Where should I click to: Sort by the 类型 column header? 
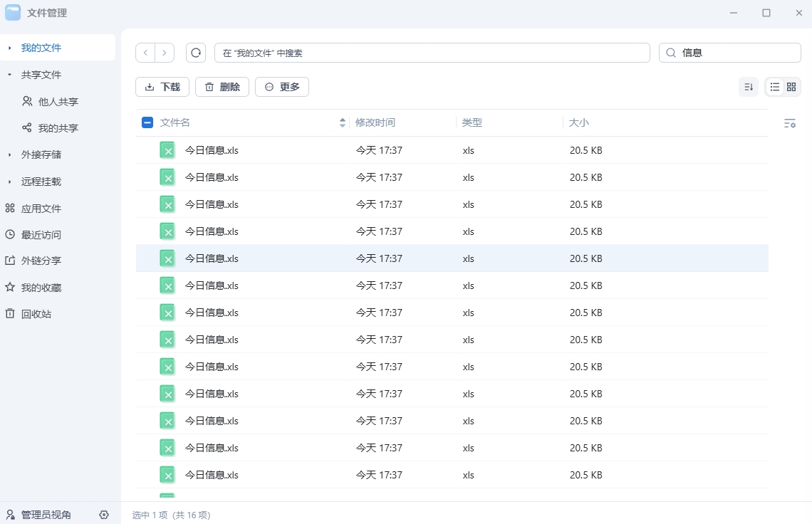(472, 122)
